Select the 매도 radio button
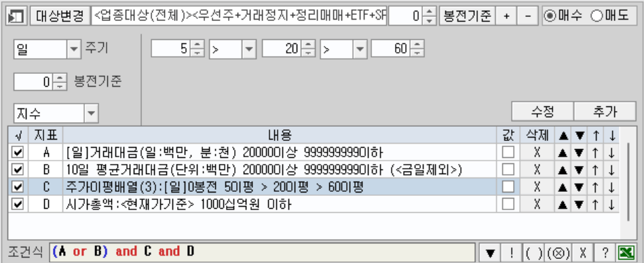 pos(610,16)
